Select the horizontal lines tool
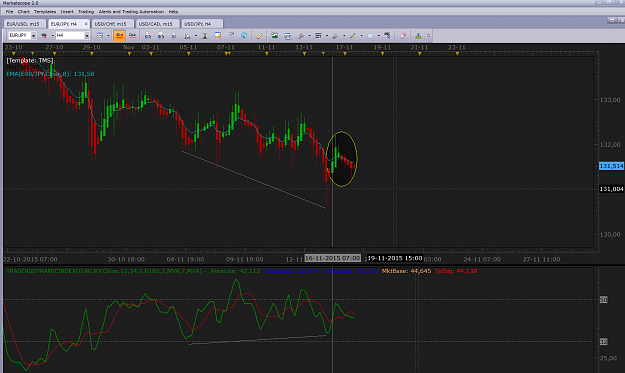Image resolution: width=625 pixels, height=373 pixels. (x=318, y=35)
